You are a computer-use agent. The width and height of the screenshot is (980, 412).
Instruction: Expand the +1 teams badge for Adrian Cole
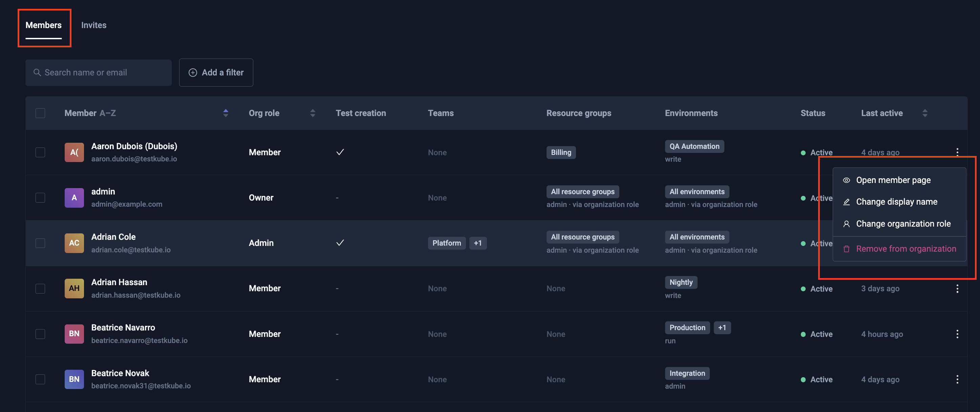[478, 243]
